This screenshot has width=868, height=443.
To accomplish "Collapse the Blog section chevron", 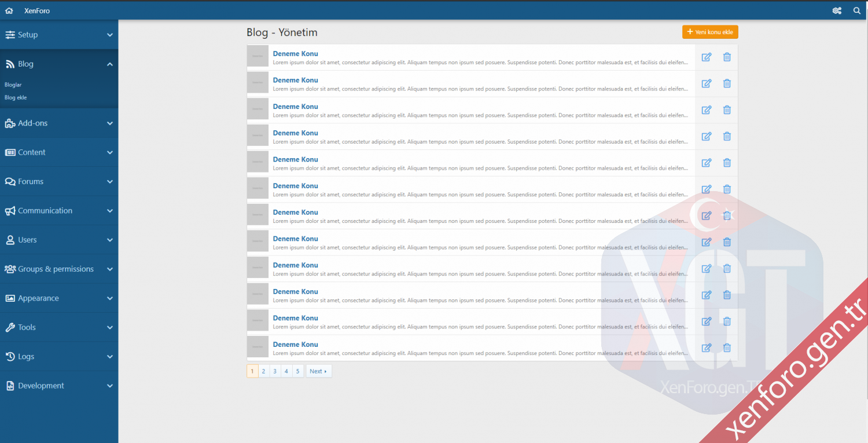I will pos(110,64).
